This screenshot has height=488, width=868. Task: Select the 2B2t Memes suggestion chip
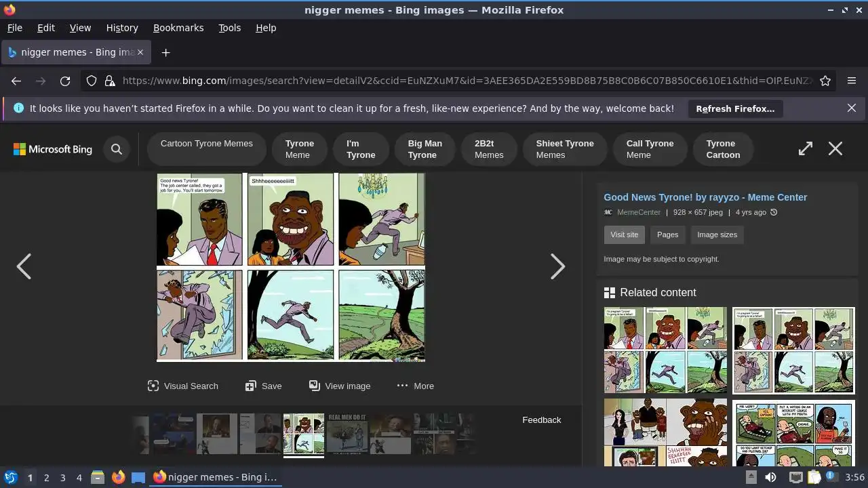488,148
